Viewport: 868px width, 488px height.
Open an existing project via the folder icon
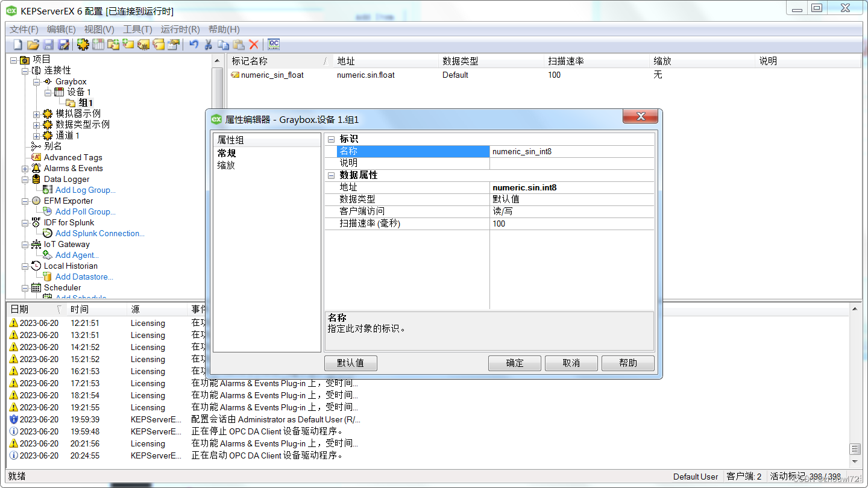(33, 44)
